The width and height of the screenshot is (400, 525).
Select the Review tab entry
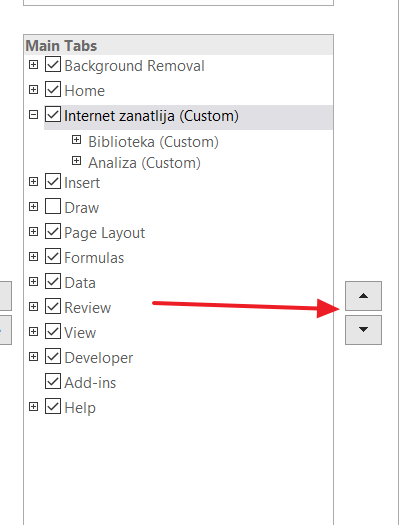pos(87,308)
